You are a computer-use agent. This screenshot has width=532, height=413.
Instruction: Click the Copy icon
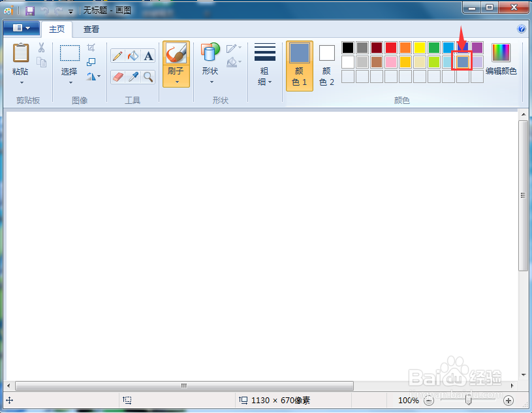click(x=41, y=62)
